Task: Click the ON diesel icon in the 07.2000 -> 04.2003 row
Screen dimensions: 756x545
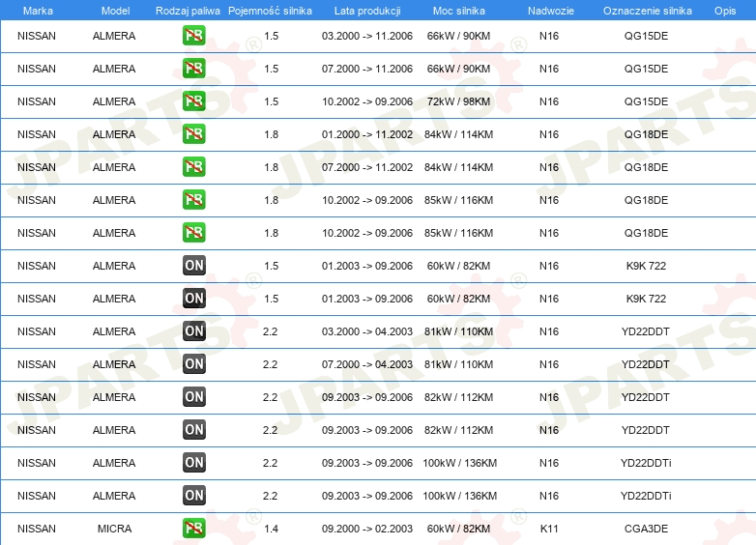Action: click(193, 363)
